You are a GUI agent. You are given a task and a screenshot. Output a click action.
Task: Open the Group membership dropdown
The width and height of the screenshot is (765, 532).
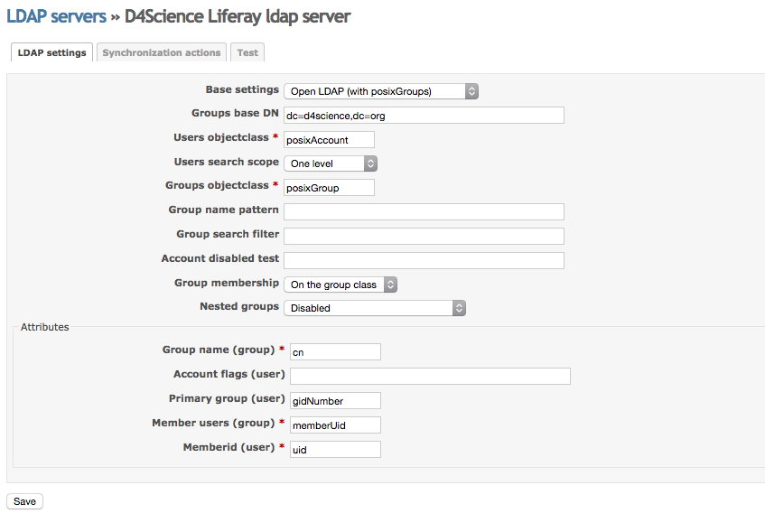pyautogui.click(x=341, y=285)
